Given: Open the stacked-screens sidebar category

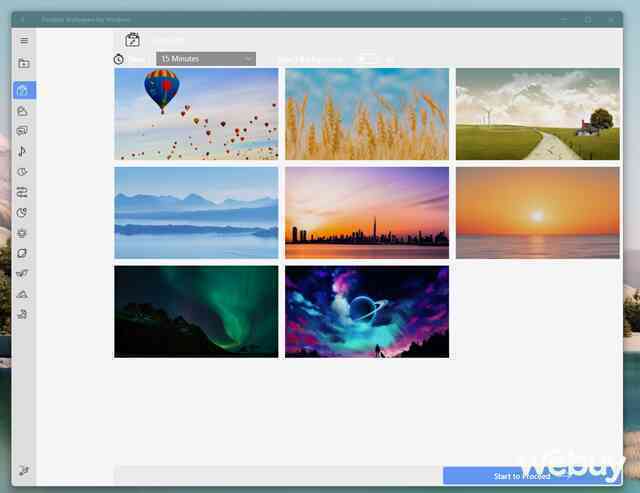Looking at the screenshot, I should click(22, 131).
